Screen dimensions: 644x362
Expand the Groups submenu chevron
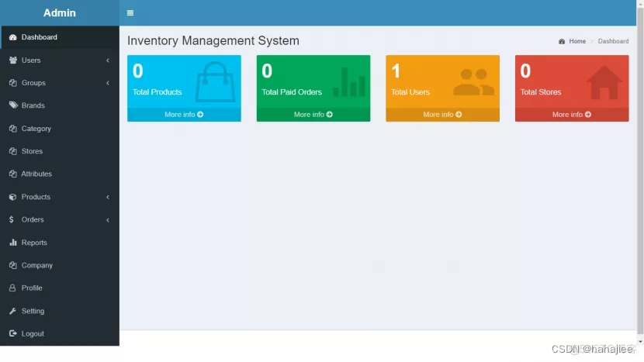[108, 83]
